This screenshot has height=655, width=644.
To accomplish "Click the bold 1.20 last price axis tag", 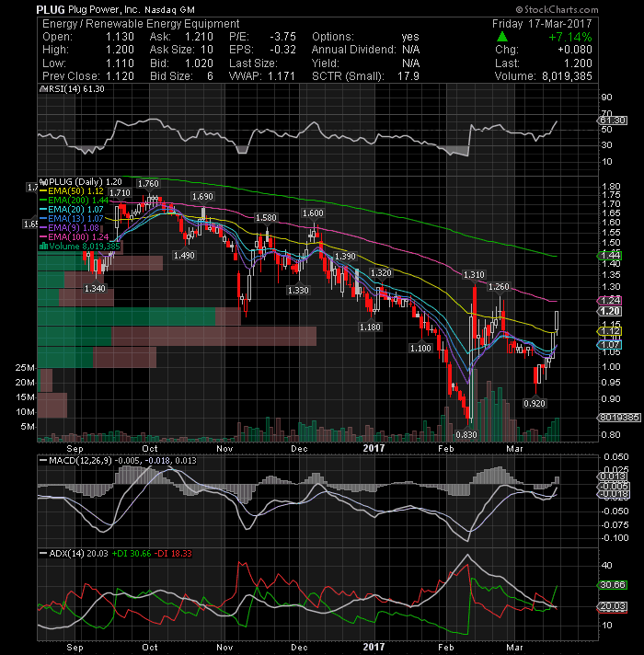I will (x=610, y=311).
